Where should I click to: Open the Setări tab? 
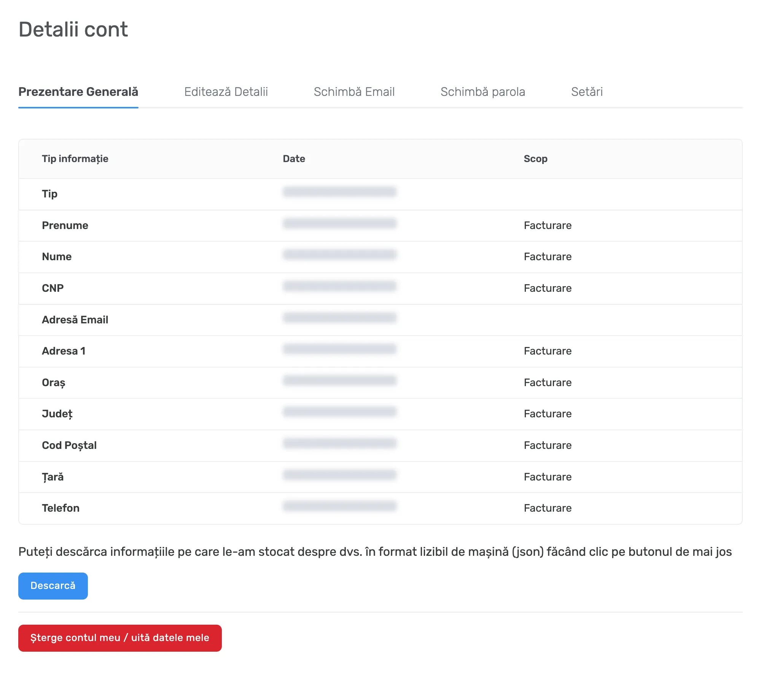click(587, 92)
